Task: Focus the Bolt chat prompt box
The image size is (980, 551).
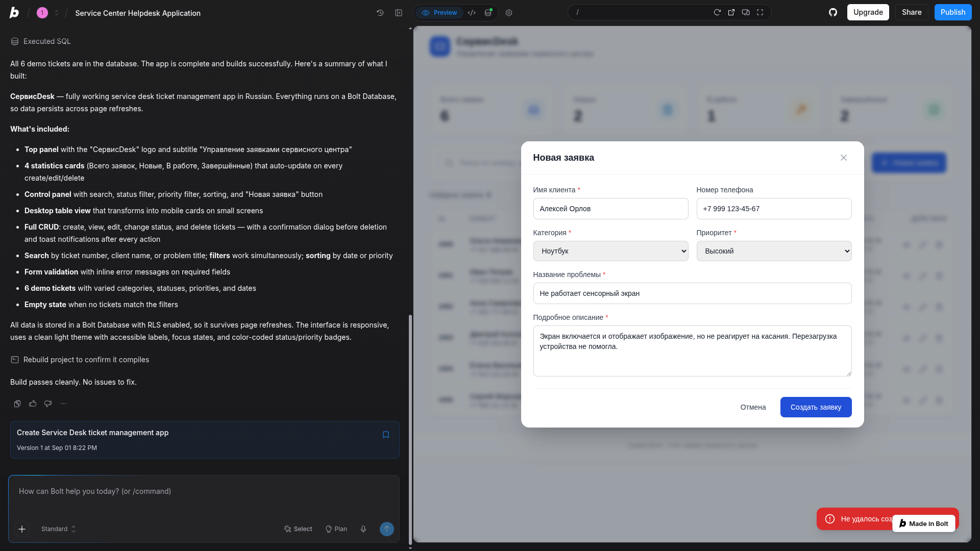Action: 204,492
